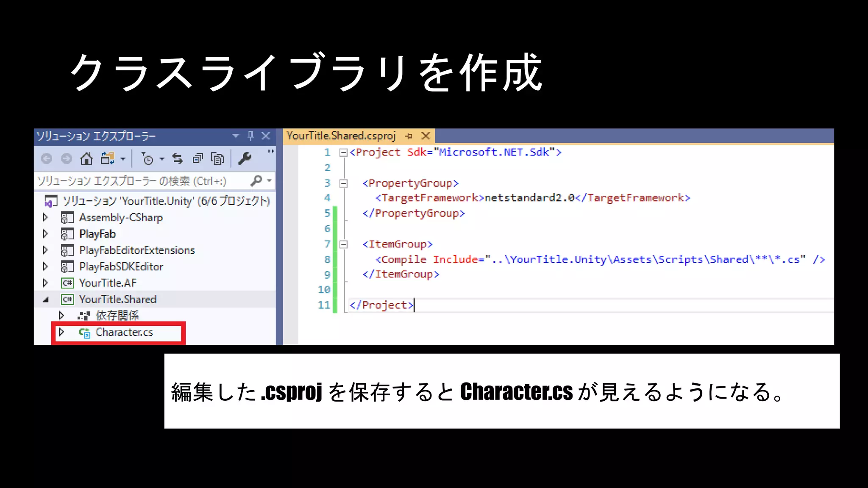Toggle auto-hide pin on Solution Explorer panel
868x488 pixels.
point(250,136)
